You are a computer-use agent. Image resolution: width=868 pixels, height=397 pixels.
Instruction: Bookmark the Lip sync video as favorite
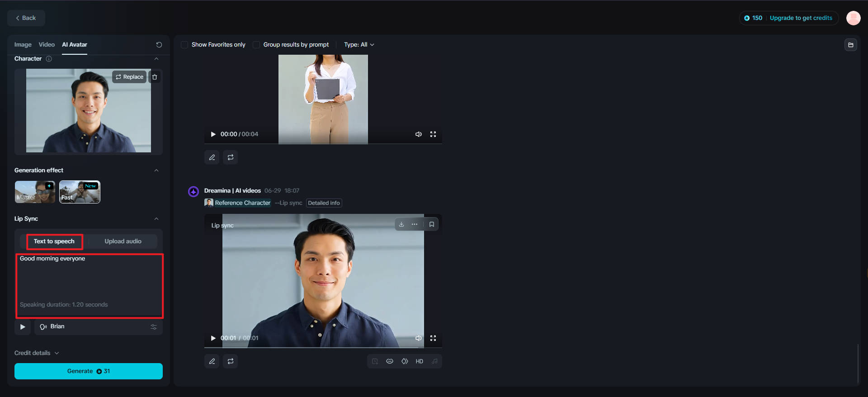pyautogui.click(x=432, y=224)
